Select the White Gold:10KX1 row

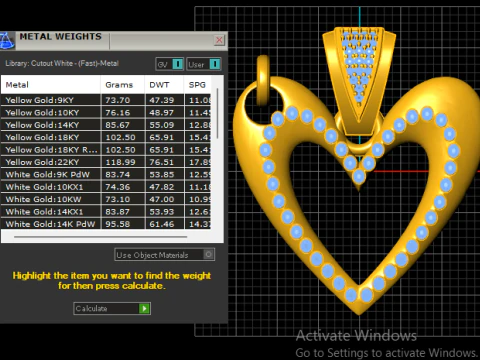tap(106, 187)
